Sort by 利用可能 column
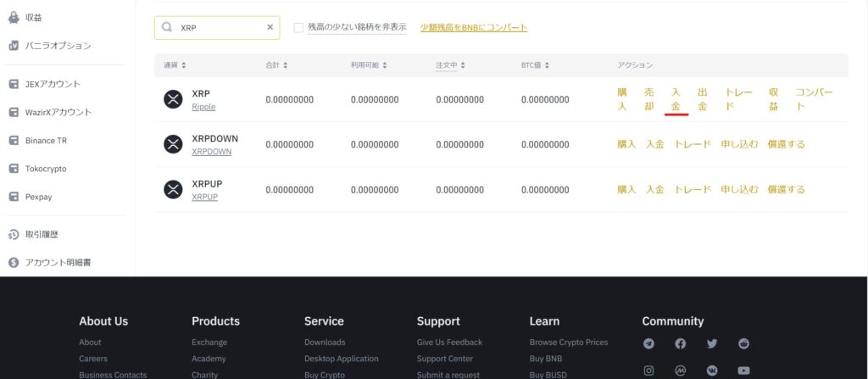 369,65
